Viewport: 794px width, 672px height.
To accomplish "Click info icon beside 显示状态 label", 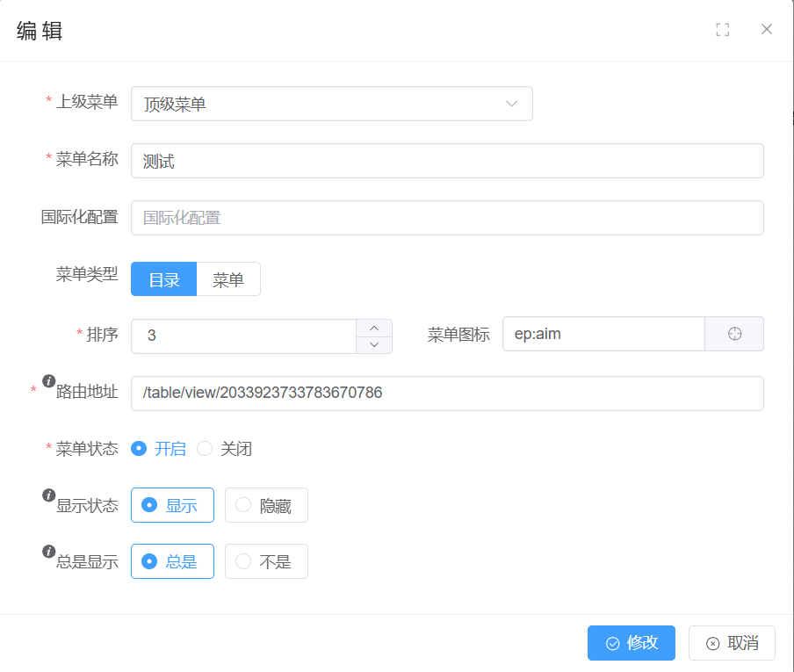I will tap(49, 495).
